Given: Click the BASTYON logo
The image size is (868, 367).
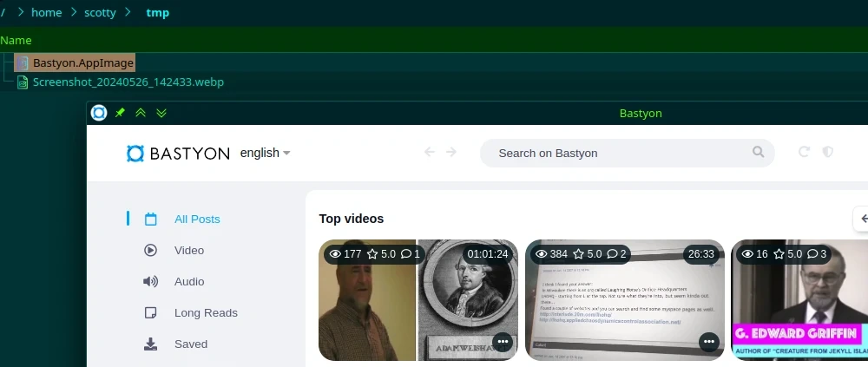Looking at the screenshot, I should click(x=178, y=154).
